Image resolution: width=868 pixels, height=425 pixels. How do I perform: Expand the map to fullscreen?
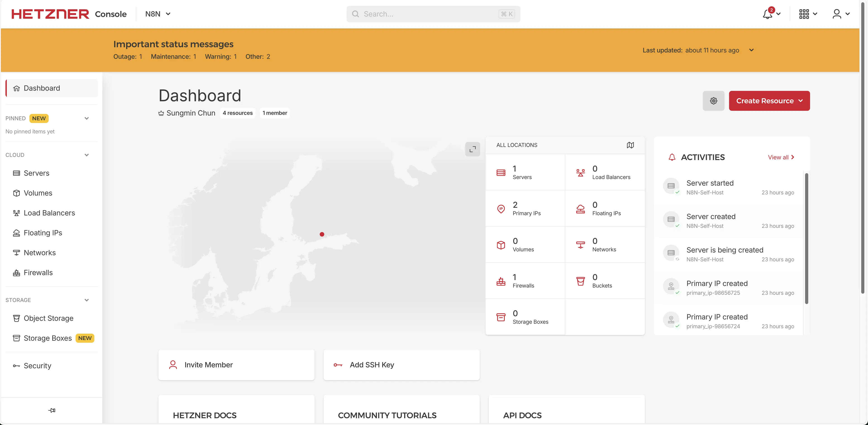472,149
